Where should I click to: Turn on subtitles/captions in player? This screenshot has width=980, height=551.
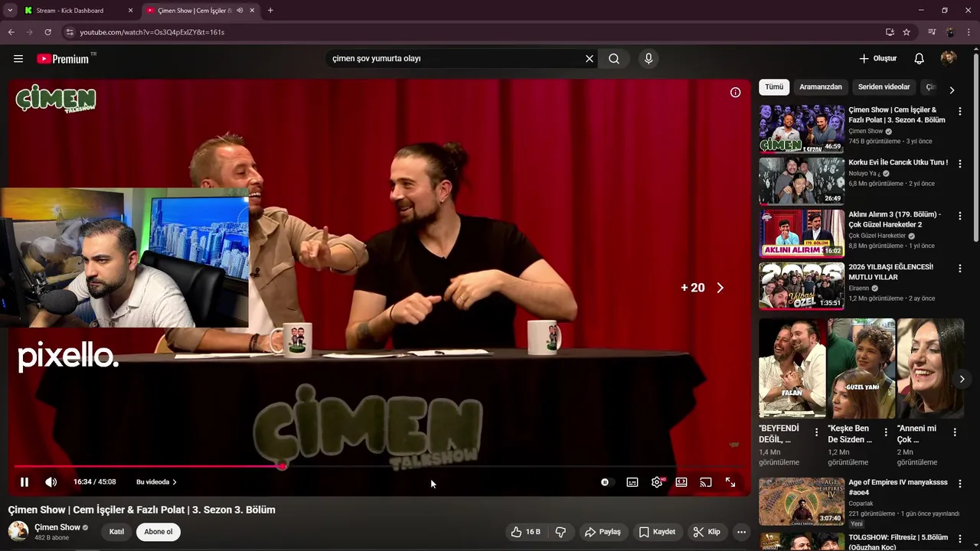point(632,482)
